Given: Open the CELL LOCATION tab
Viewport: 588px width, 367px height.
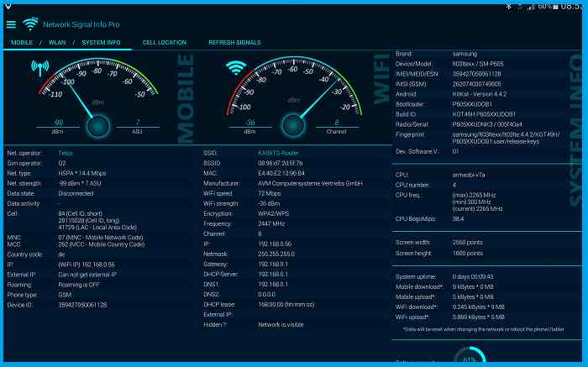Looking at the screenshot, I should point(165,42).
